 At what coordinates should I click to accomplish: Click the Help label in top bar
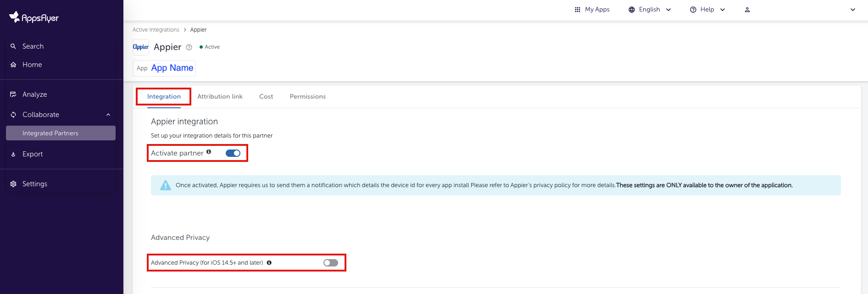click(x=707, y=10)
